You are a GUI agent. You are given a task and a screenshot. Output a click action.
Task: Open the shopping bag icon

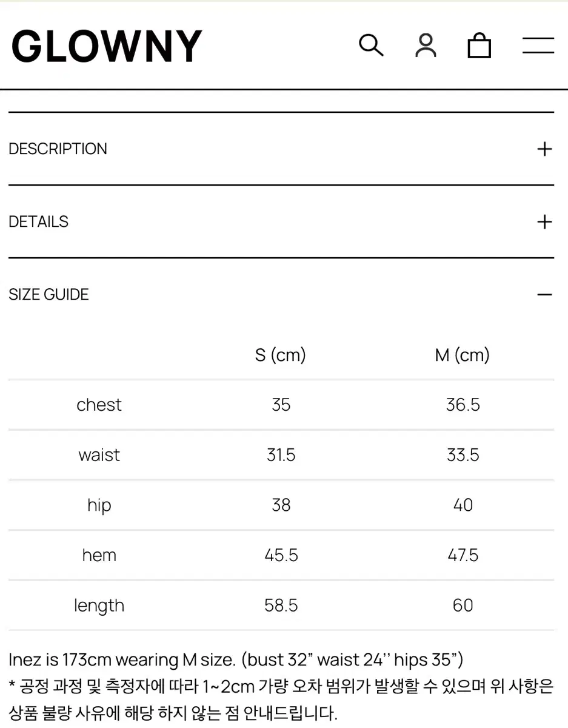tap(479, 45)
